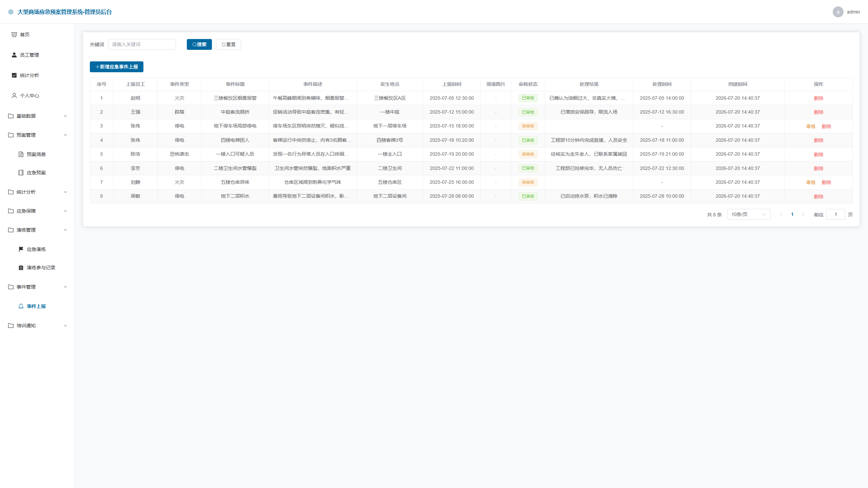Click 删除 in the 五楼仓库异味 row
This screenshot has width=868, height=488.
pyautogui.click(x=826, y=182)
